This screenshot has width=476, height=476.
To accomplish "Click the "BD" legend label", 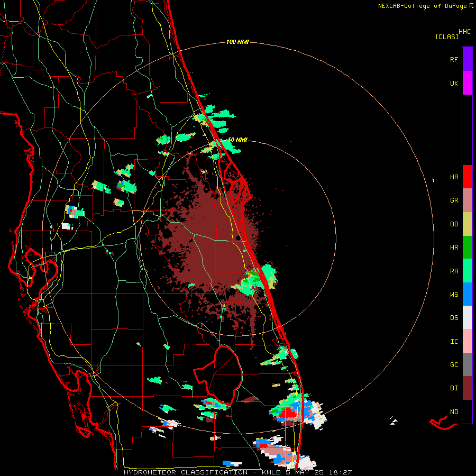I will tap(454, 224).
